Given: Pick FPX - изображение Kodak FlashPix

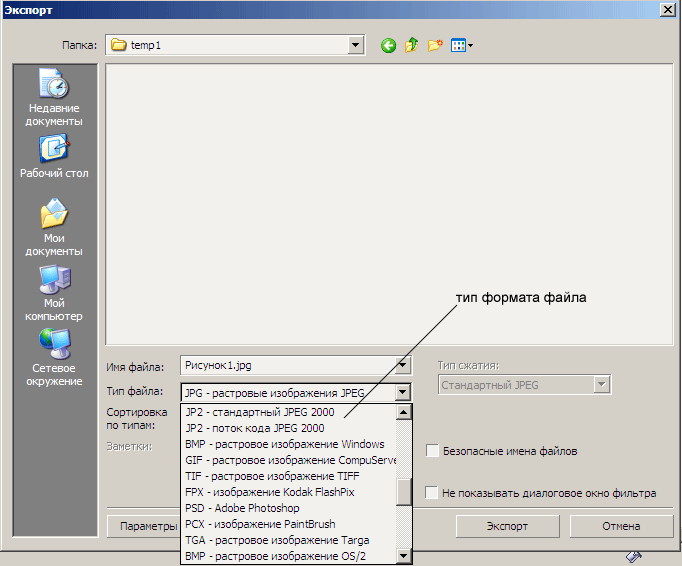Looking at the screenshot, I should pyautogui.click(x=288, y=492).
